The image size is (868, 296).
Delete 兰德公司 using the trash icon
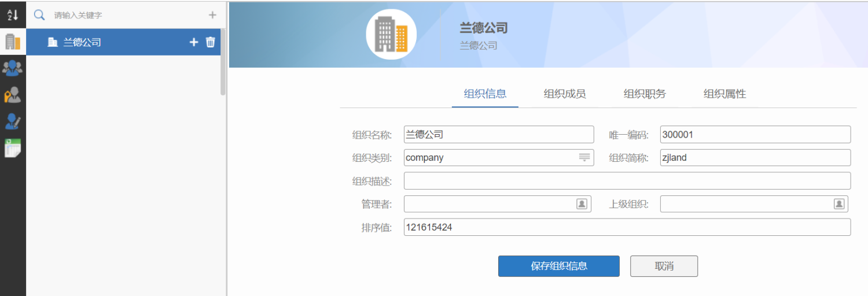click(211, 42)
